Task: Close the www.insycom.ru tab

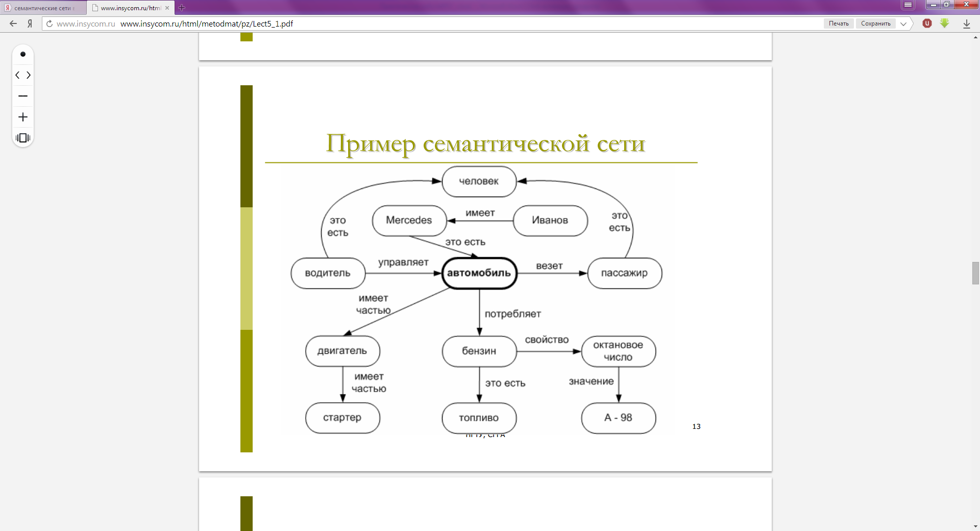Action: [167, 8]
